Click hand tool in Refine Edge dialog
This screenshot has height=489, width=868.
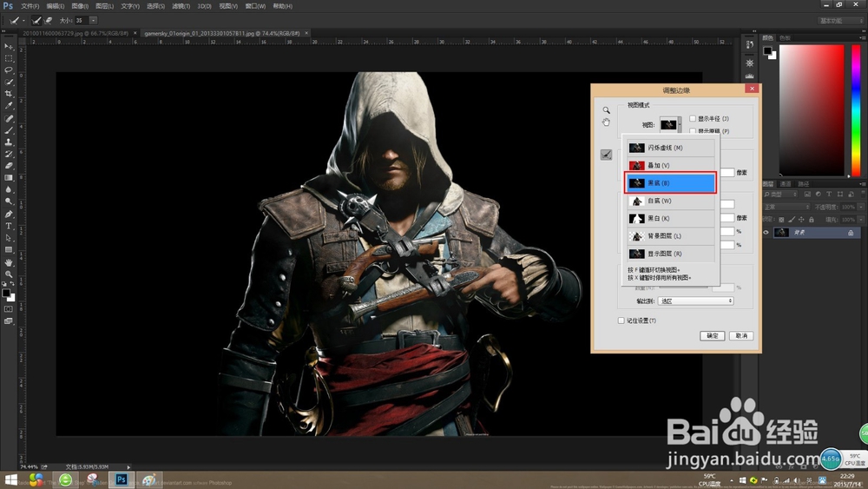(x=606, y=122)
